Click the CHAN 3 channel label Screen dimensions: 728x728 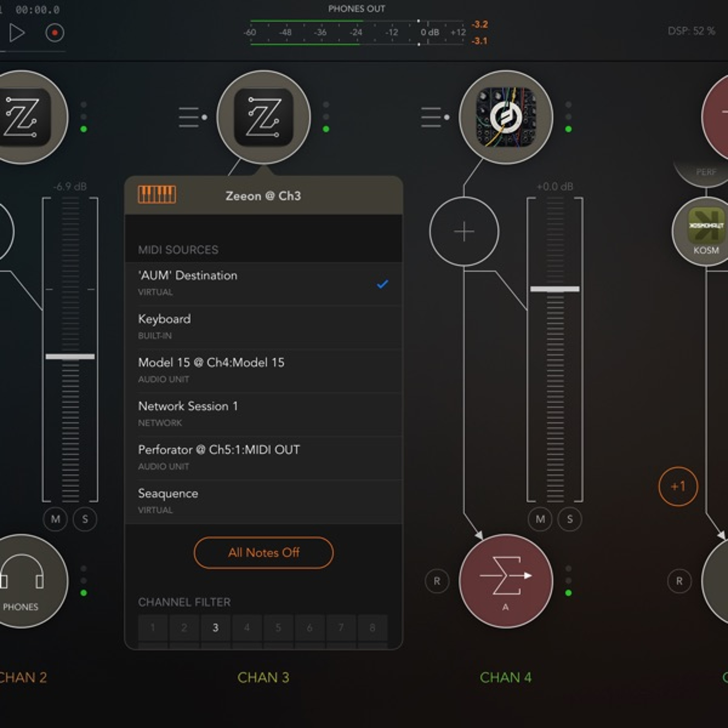[263, 678]
